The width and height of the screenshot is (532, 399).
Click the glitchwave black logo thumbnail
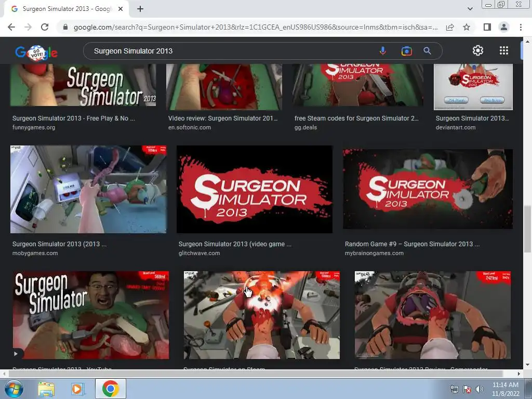pyautogui.click(x=255, y=189)
